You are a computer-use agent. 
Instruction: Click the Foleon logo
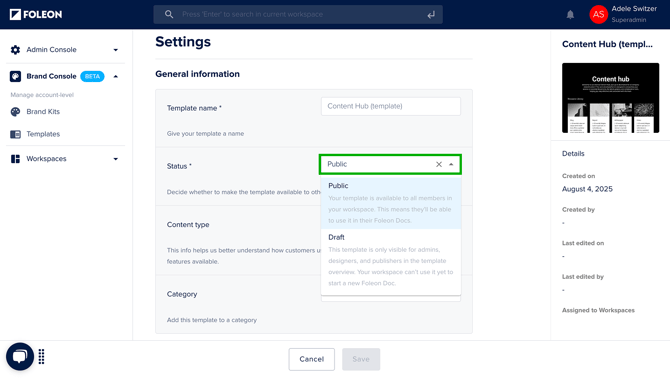point(36,15)
